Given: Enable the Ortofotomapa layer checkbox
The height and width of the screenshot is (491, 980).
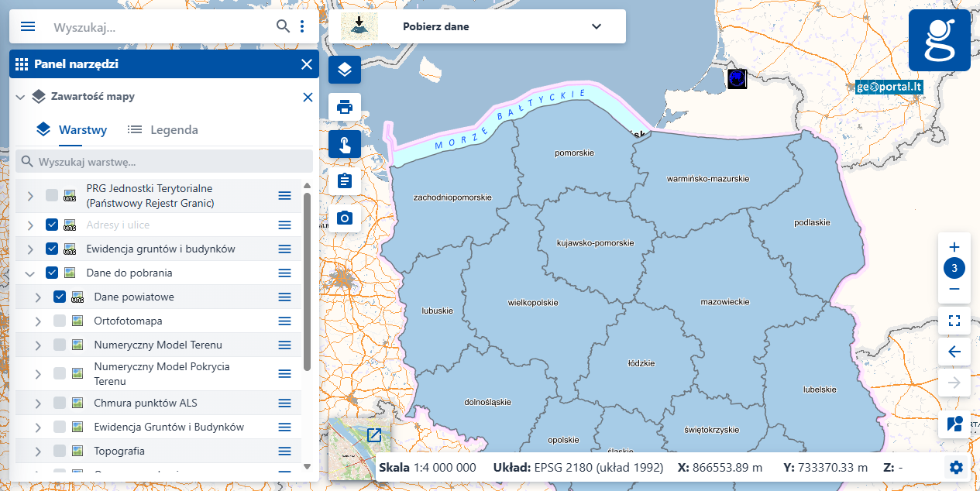Looking at the screenshot, I should 60,321.
